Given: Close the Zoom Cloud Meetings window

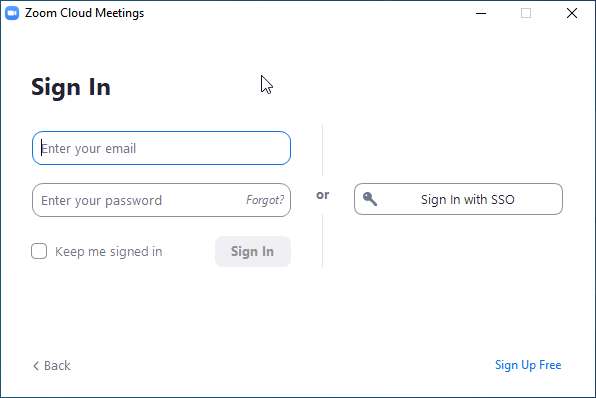Looking at the screenshot, I should (x=572, y=13).
